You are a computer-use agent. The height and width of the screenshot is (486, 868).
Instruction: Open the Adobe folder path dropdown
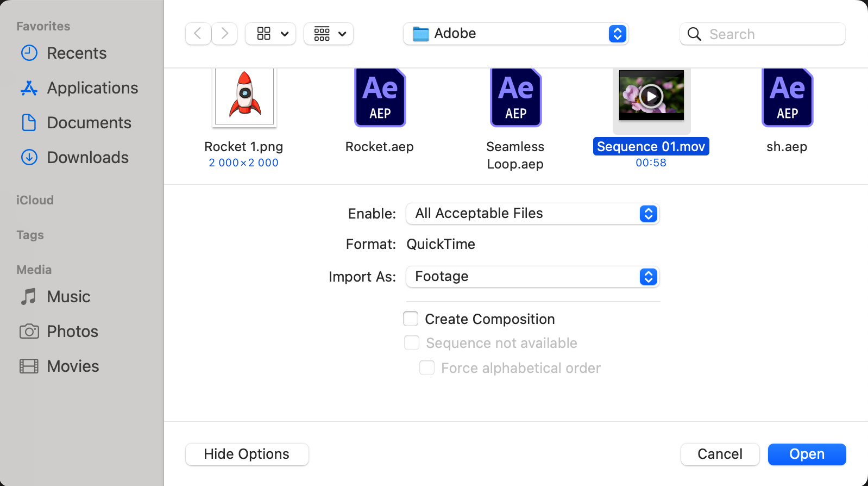coord(515,34)
